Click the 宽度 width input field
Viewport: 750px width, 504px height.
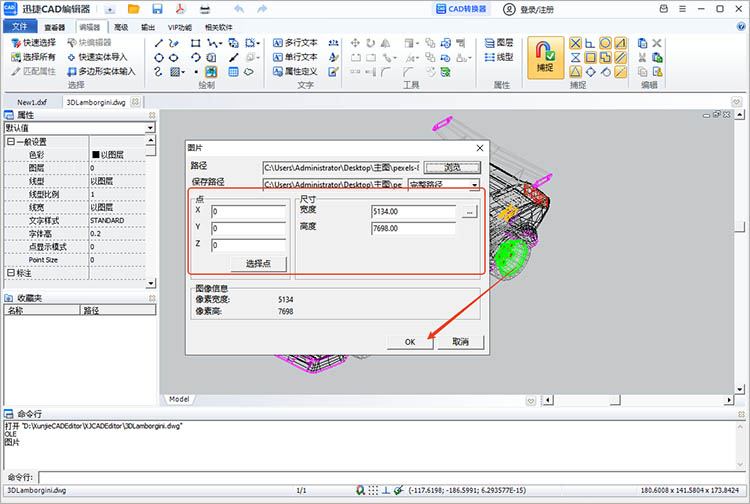point(412,212)
